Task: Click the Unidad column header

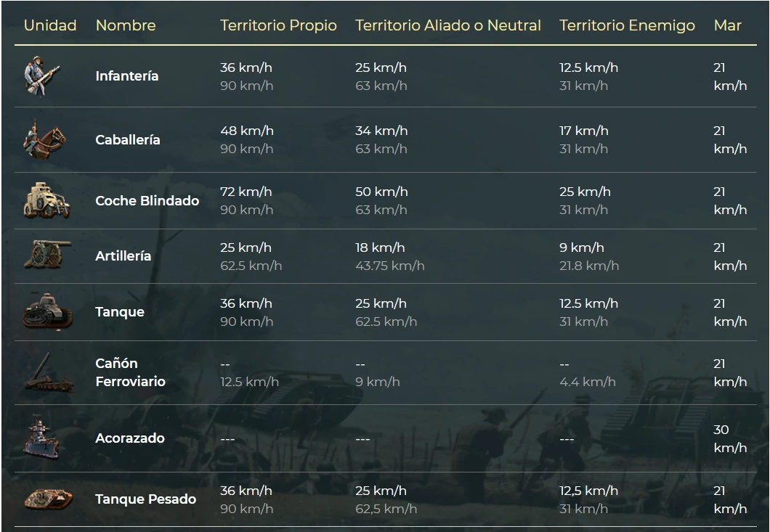Action: pos(50,25)
